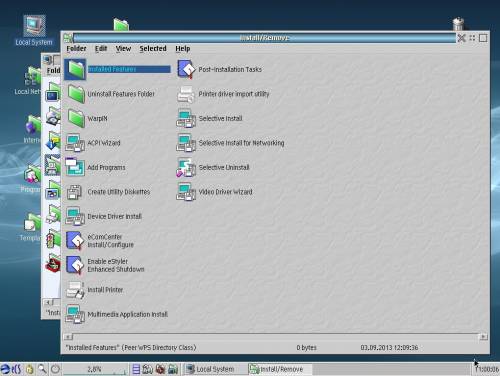Click the 0 bytes status bar text
Viewport: 500px width, 376px height.
[x=306, y=348]
